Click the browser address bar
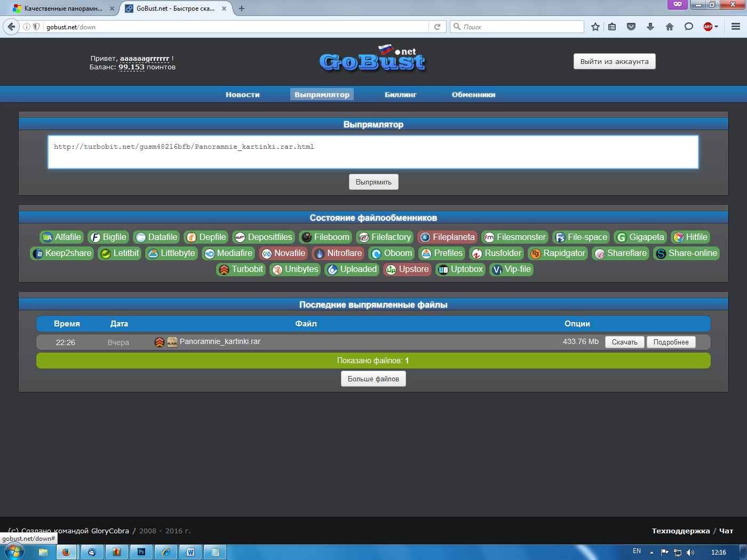Image resolution: width=747 pixels, height=560 pixels. pos(235,27)
